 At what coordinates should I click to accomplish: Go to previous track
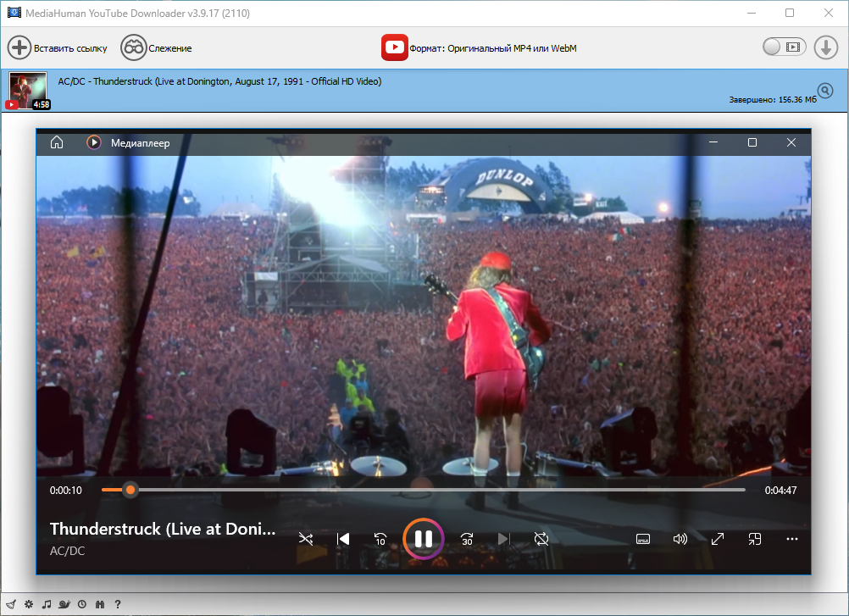[x=343, y=539]
